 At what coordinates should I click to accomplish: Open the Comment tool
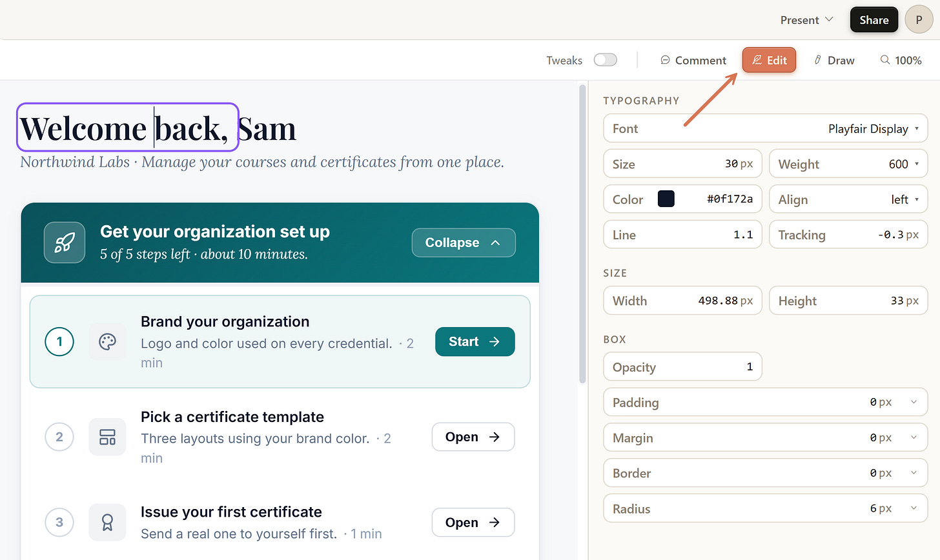[693, 60]
